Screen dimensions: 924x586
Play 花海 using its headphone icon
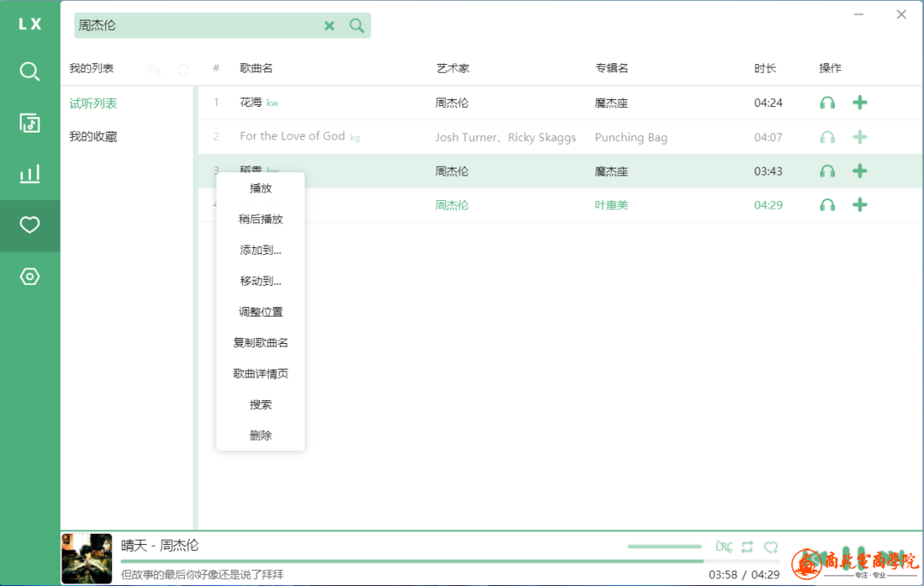(826, 103)
